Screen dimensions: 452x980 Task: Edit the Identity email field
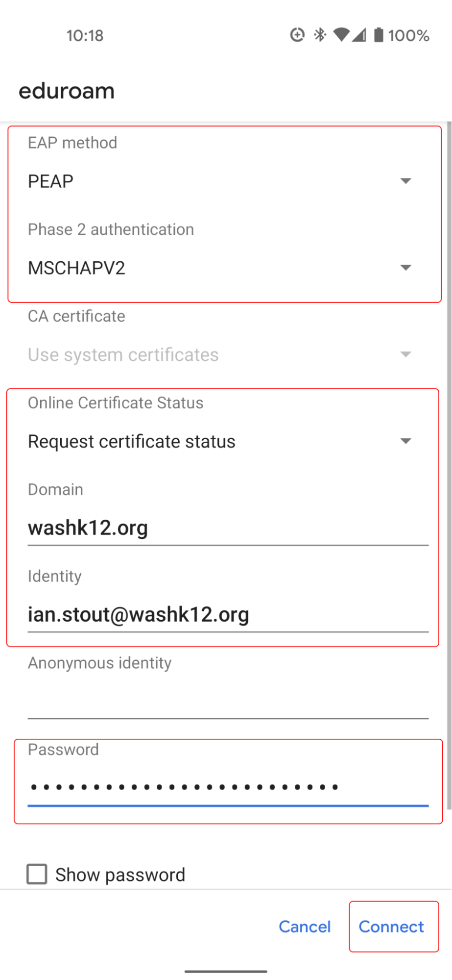click(228, 615)
